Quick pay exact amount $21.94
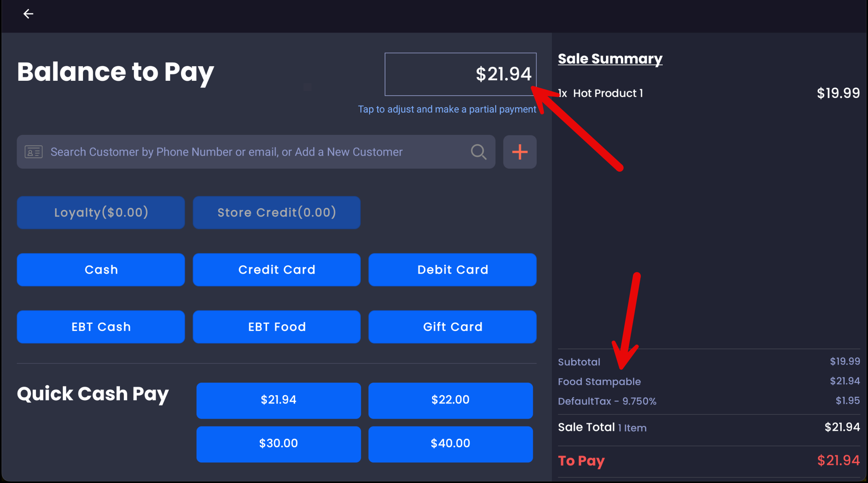The image size is (868, 483). click(278, 400)
